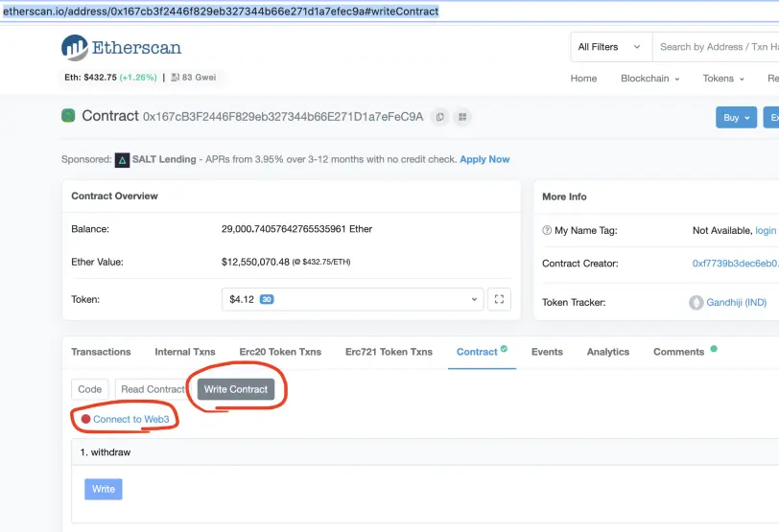Screen dimensions: 779x532
Task: Switch to the Internal Txns tab
Action: pos(185,352)
